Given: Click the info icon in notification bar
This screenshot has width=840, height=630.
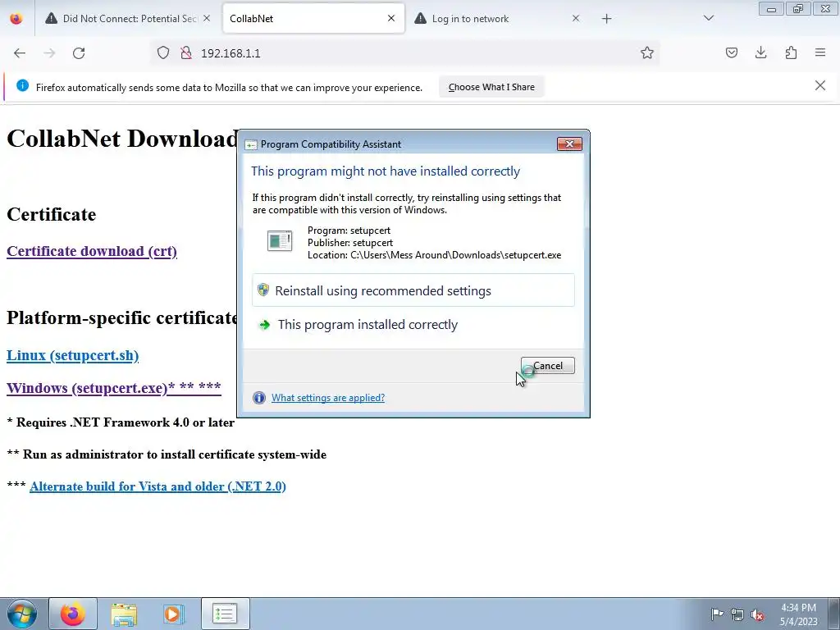Looking at the screenshot, I should click(22, 85).
